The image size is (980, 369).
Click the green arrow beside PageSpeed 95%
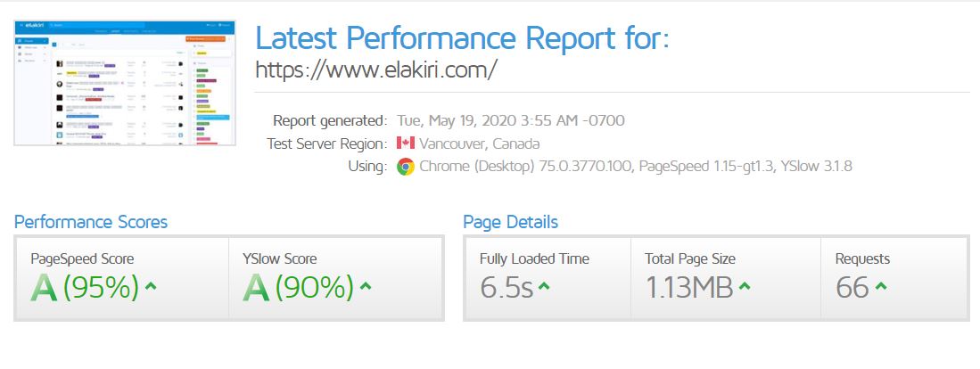[x=151, y=287]
